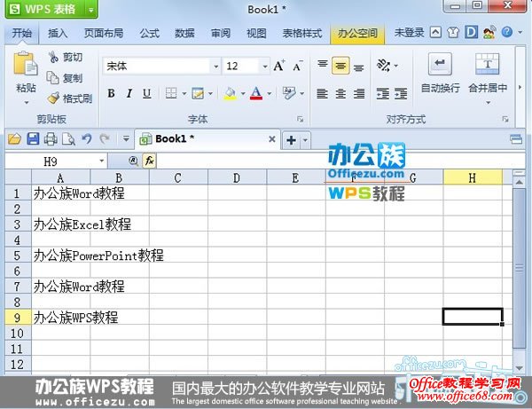Select column header H
The image size is (532, 409).
click(473, 177)
